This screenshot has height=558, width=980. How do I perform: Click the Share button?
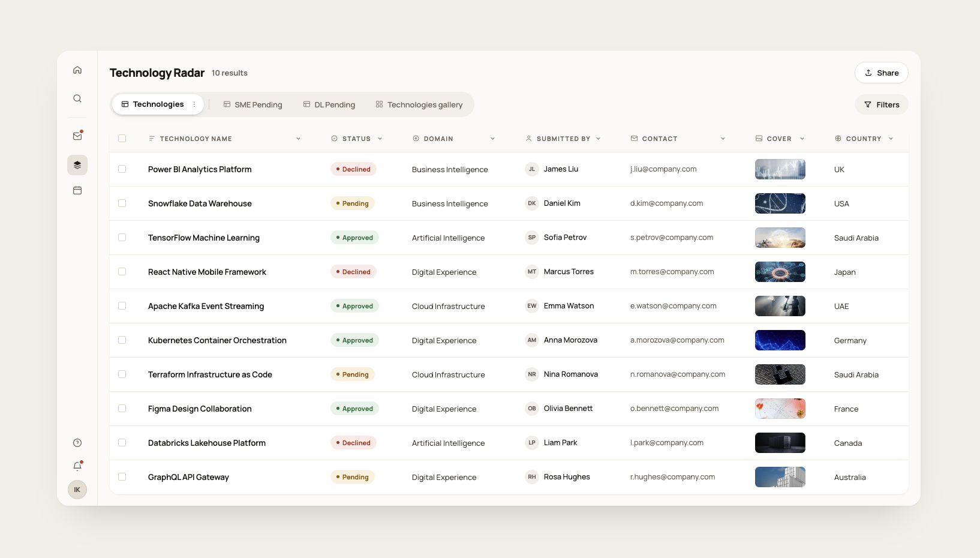point(882,73)
